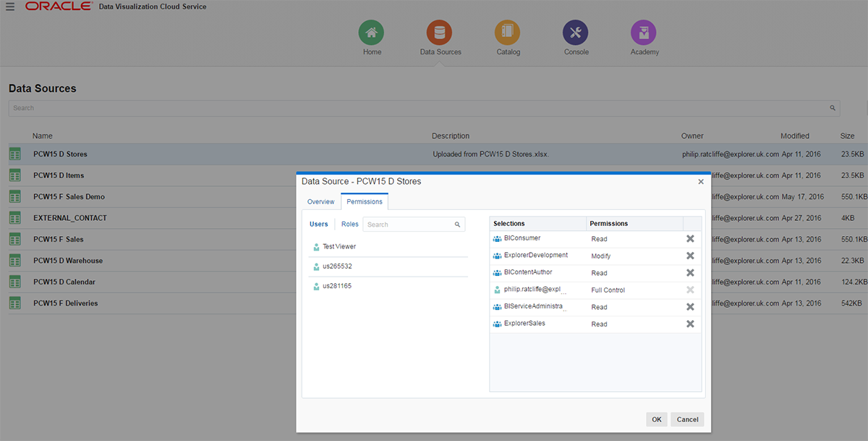Change the ExplorerDevelopment Modify permission

coord(601,256)
